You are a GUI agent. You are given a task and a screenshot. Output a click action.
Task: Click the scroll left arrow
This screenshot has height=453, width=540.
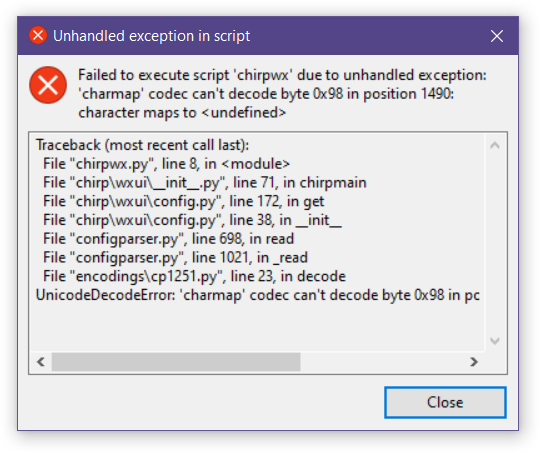(x=41, y=362)
